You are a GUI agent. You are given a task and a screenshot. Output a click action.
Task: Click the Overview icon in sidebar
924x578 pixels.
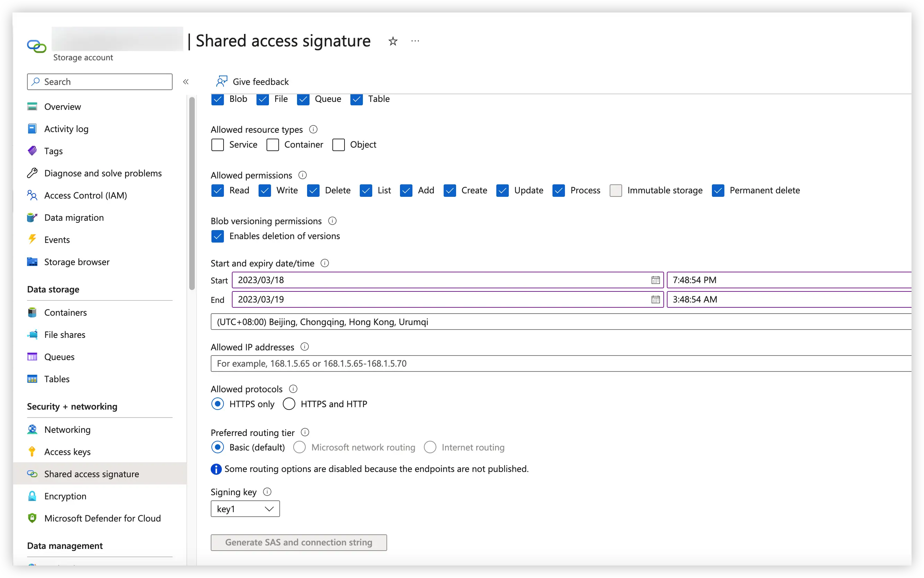pyautogui.click(x=32, y=107)
